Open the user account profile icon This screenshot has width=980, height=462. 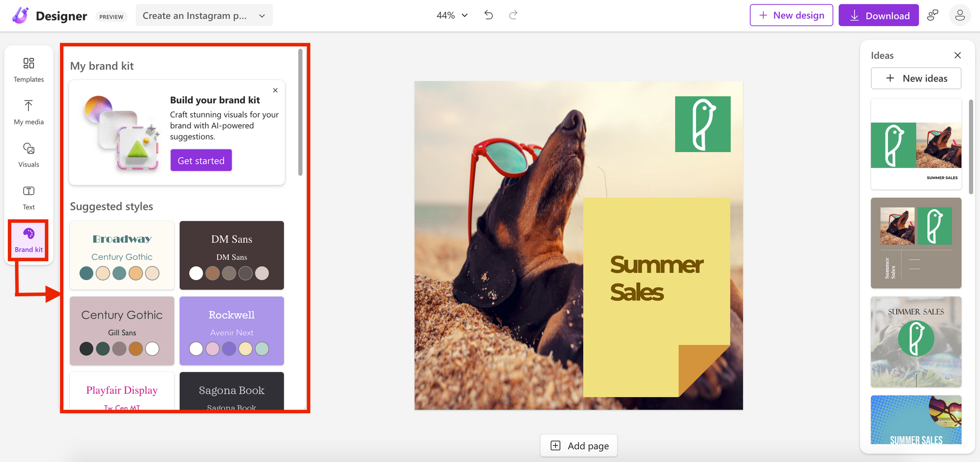pyautogui.click(x=959, y=15)
